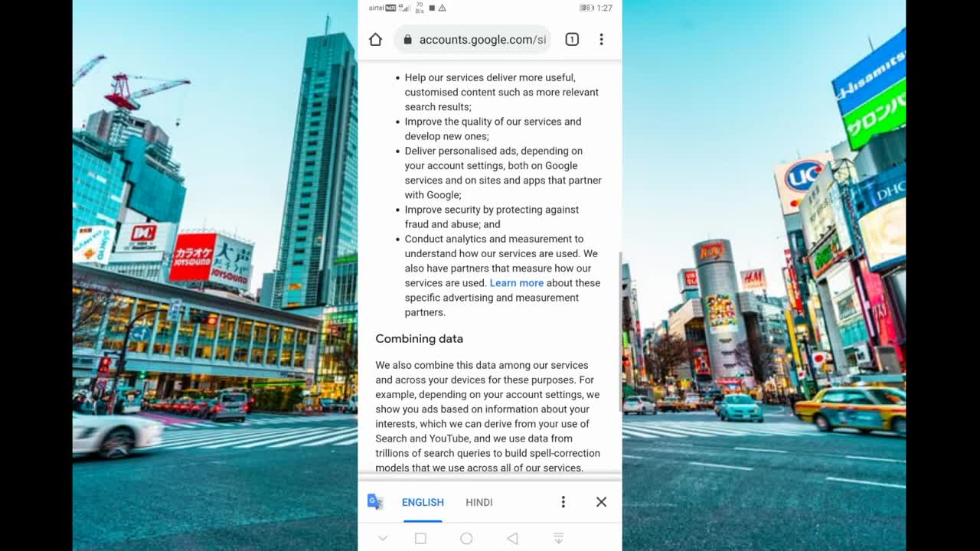The width and height of the screenshot is (980, 551).
Task: Tap the warning triangle status icon
Action: 442,8
